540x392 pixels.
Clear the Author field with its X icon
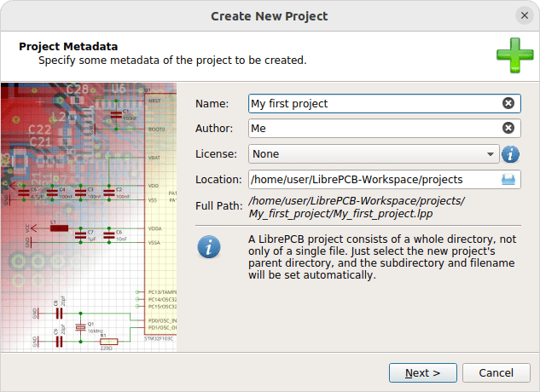pos(508,128)
